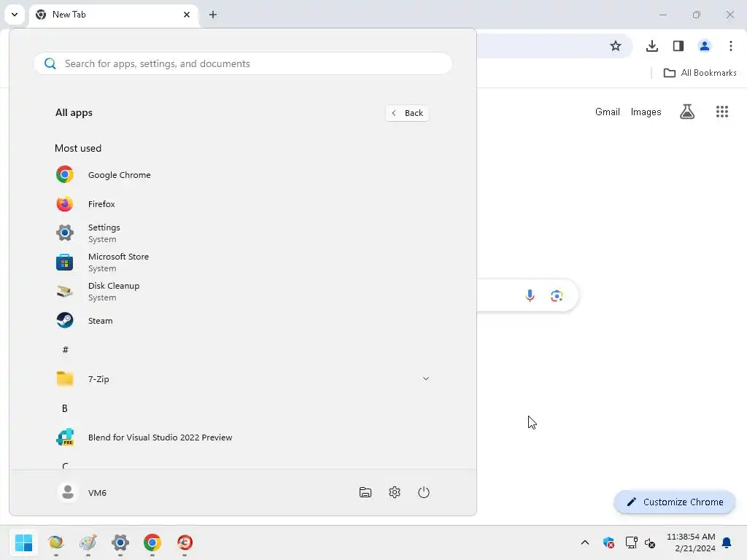The image size is (747, 560).
Task: Focus the Start menu search box
Action: coord(242,63)
